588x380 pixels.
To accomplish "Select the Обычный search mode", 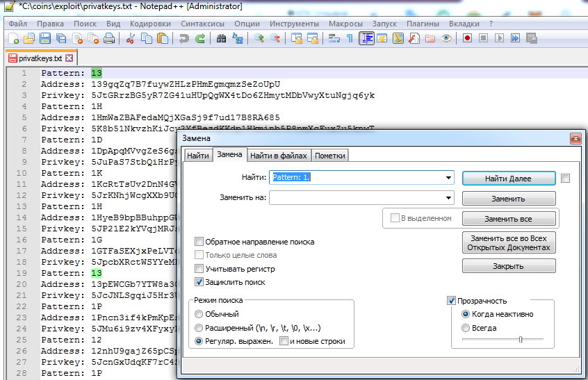I will tap(199, 314).
